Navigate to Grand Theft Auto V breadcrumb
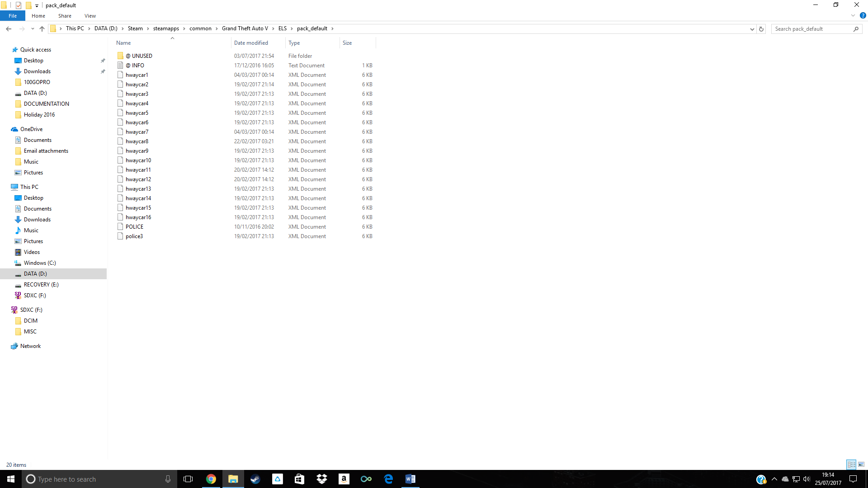Image resolution: width=868 pixels, height=488 pixels. 245,28
